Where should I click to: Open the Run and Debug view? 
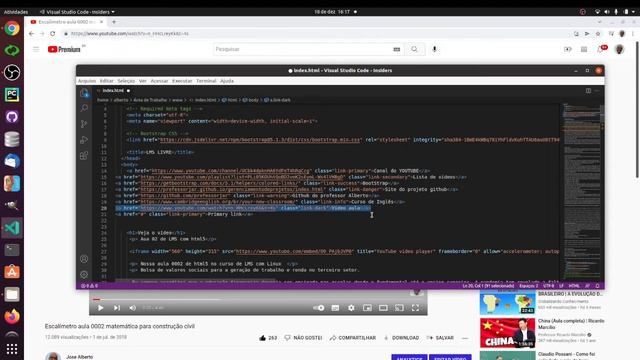(x=84, y=140)
